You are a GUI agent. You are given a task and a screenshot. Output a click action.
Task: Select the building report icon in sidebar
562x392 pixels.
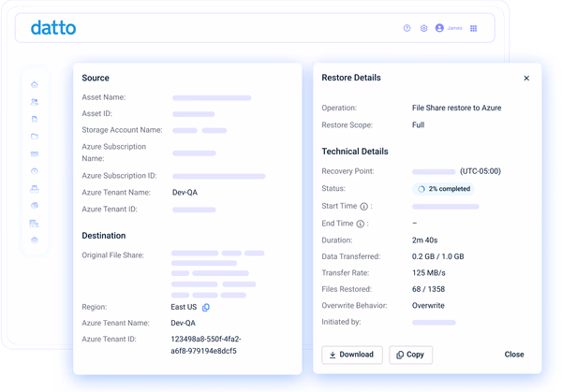[34, 224]
